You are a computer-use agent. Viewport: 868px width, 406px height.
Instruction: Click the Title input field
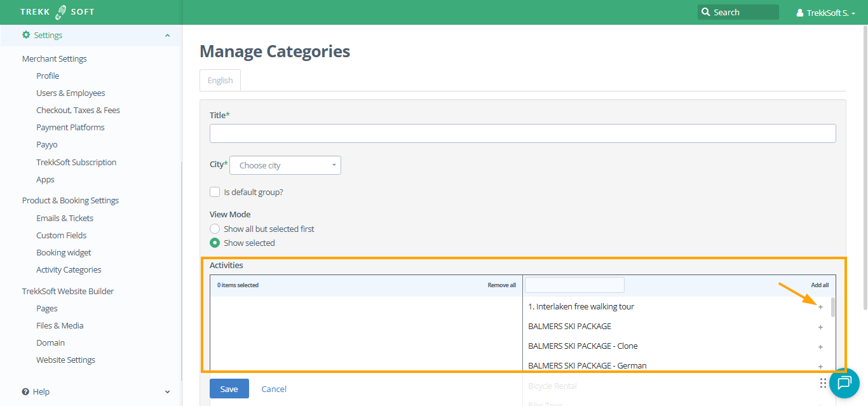[522, 133]
